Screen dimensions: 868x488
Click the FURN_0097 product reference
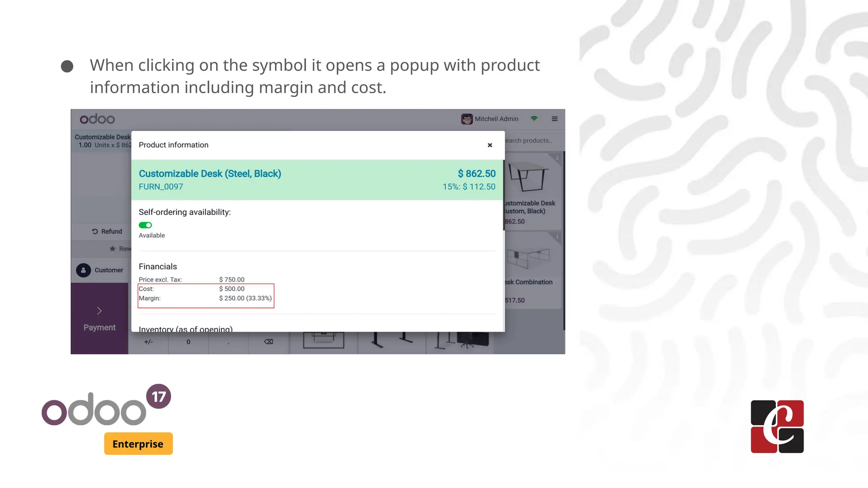[161, 187]
